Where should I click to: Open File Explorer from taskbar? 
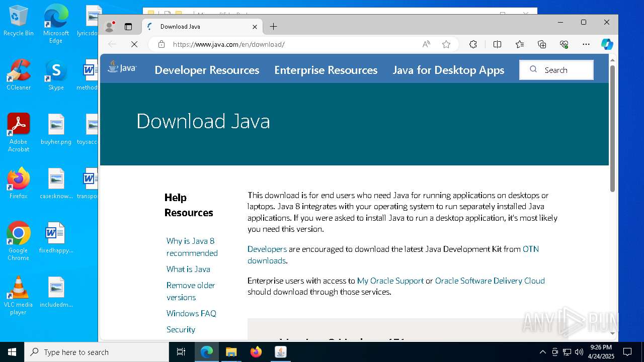coord(231,352)
